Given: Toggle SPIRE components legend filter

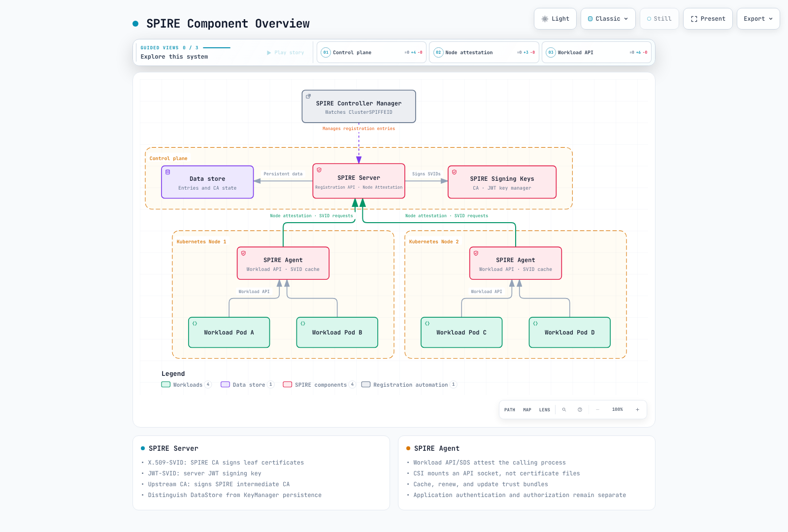Looking at the screenshot, I should pyautogui.click(x=319, y=385).
